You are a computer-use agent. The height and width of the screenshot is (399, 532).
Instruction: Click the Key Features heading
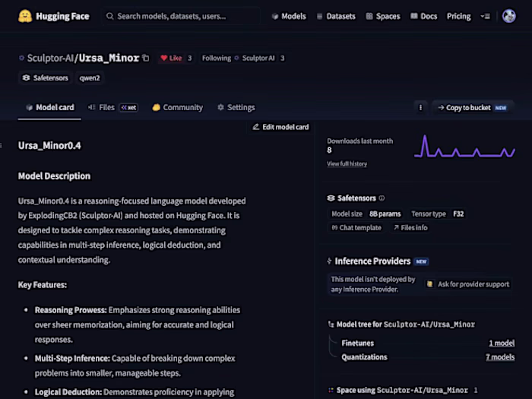pyautogui.click(x=43, y=285)
